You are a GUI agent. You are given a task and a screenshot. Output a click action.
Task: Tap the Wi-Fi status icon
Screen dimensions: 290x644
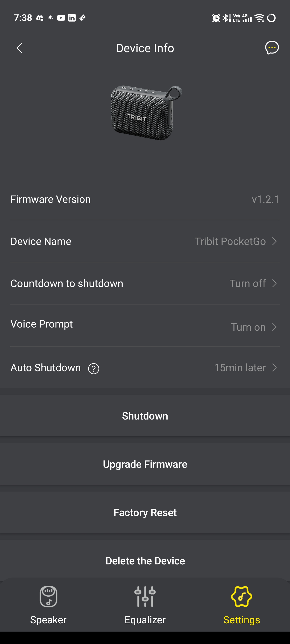click(x=259, y=18)
